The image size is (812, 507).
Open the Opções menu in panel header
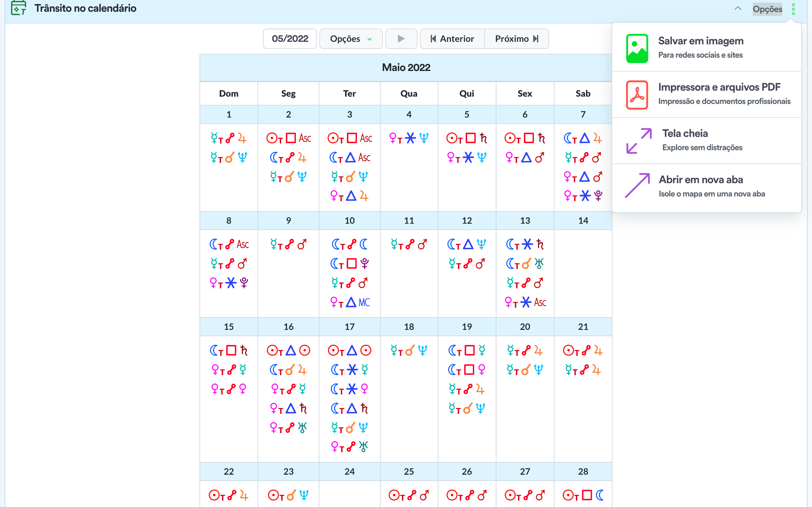(767, 9)
